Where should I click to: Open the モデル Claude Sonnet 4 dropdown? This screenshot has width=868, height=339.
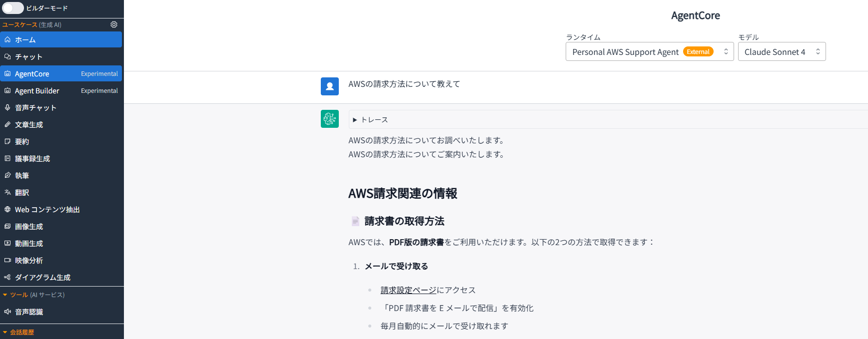pyautogui.click(x=782, y=51)
